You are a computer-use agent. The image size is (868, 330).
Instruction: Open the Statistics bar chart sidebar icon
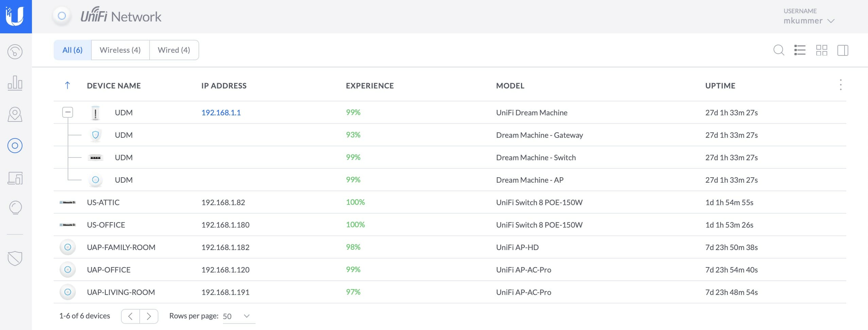[x=15, y=83]
